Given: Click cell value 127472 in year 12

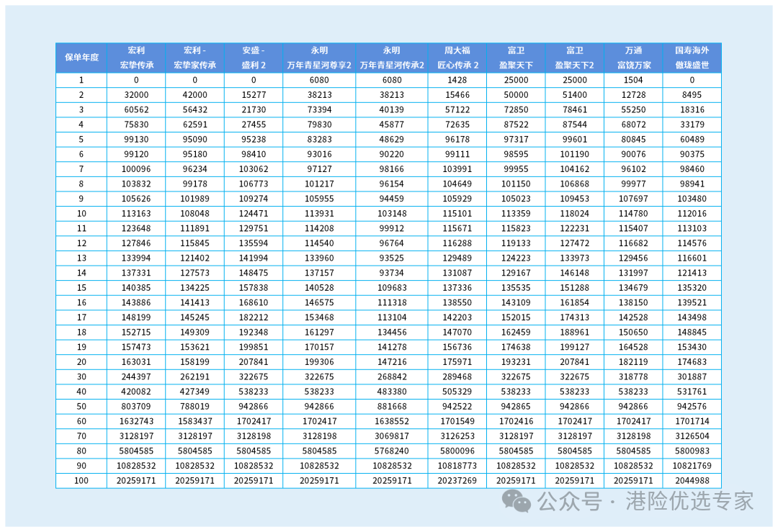Looking at the screenshot, I should click(575, 243).
